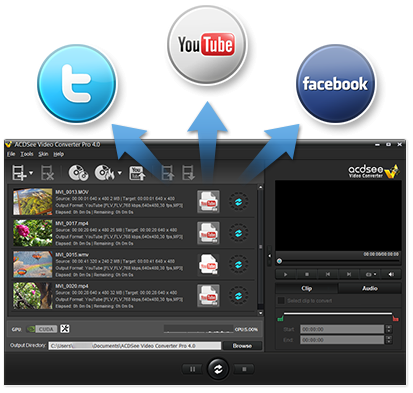Click the two-discs DVD rip icon
The image size is (413, 393).
[78, 173]
